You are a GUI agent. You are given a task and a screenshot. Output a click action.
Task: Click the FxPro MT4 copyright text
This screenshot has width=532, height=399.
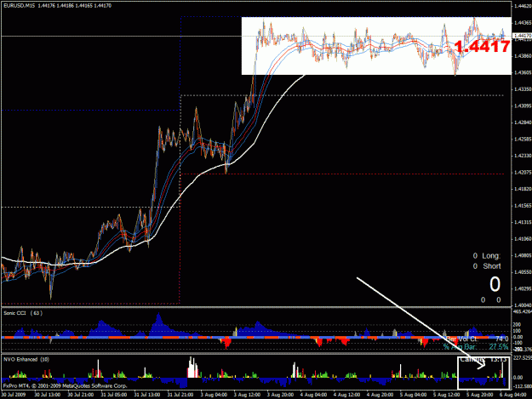tap(66, 385)
